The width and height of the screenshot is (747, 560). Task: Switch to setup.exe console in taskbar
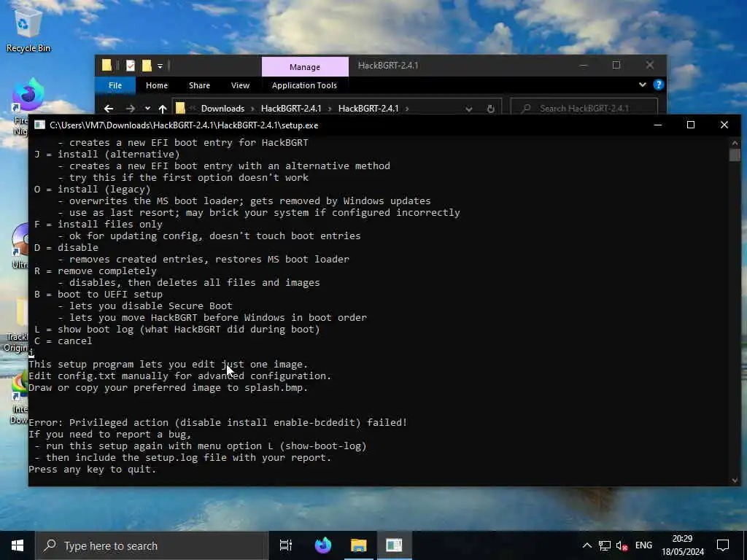(x=394, y=545)
